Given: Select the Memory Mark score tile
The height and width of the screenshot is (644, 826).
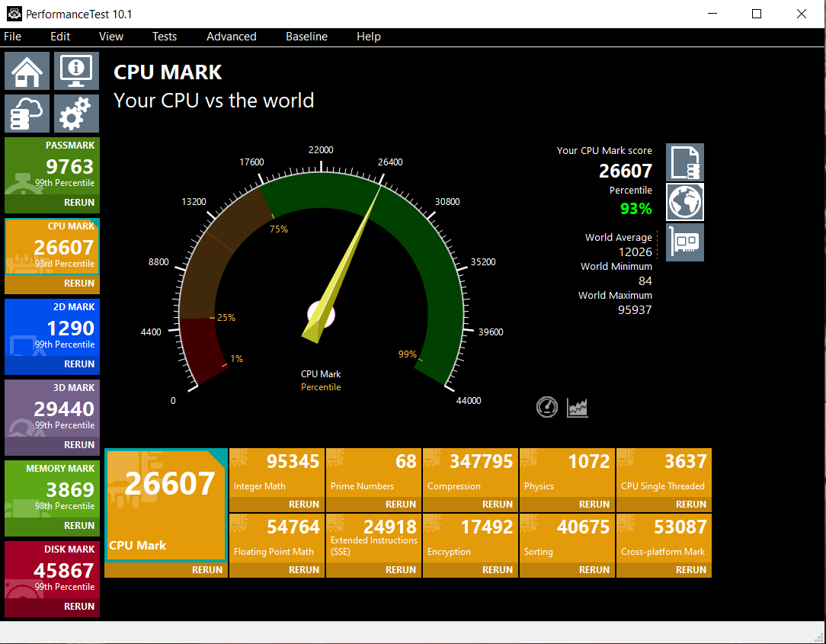Looking at the screenshot, I should click(x=52, y=489).
